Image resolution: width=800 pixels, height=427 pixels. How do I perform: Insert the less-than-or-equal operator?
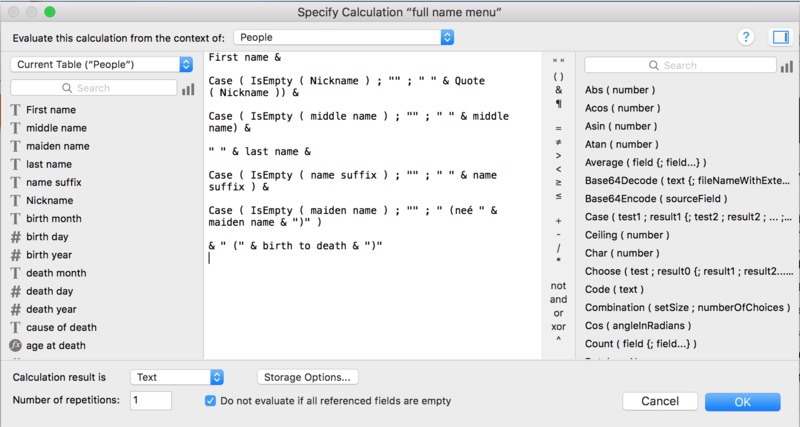click(x=558, y=196)
